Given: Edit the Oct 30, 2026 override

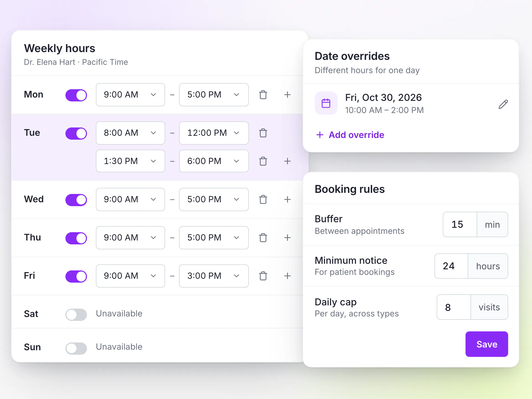Looking at the screenshot, I should pyautogui.click(x=503, y=104).
